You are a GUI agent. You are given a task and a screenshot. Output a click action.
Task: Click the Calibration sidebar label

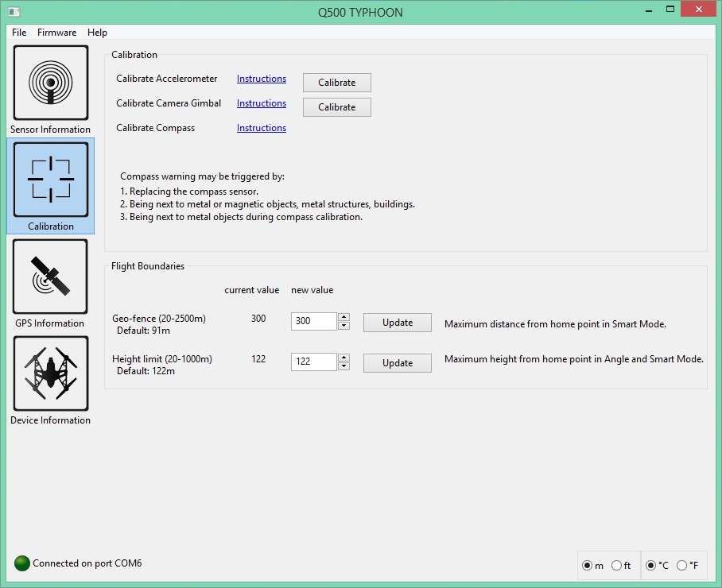point(51,226)
